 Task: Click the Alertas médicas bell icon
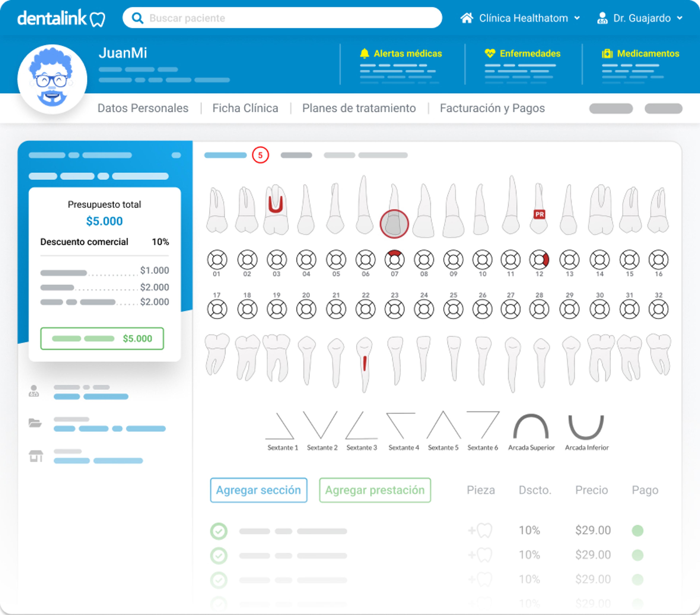[x=364, y=53]
